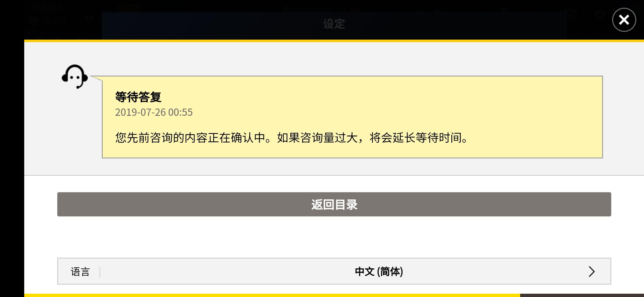Click the dimmed player name at top left
644x297 pixels.
click(x=48, y=9)
